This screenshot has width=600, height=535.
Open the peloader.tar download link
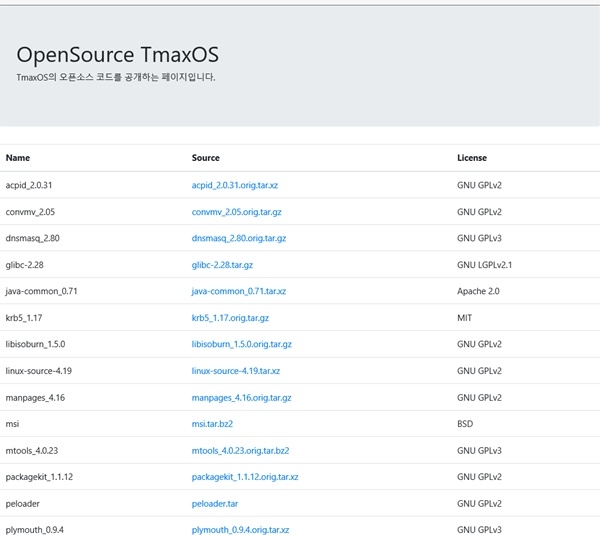(x=214, y=503)
